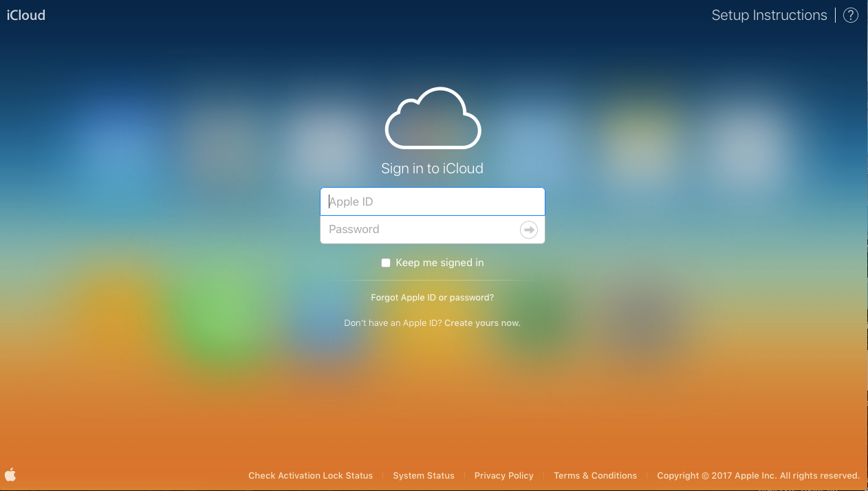Click the iCloud cloud logo
The width and height of the screenshot is (868, 491).
click(433, 118)
